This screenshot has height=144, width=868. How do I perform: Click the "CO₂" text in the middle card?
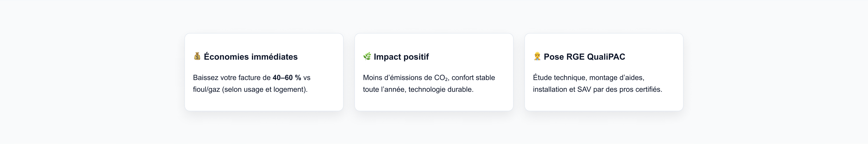[441, 78]
